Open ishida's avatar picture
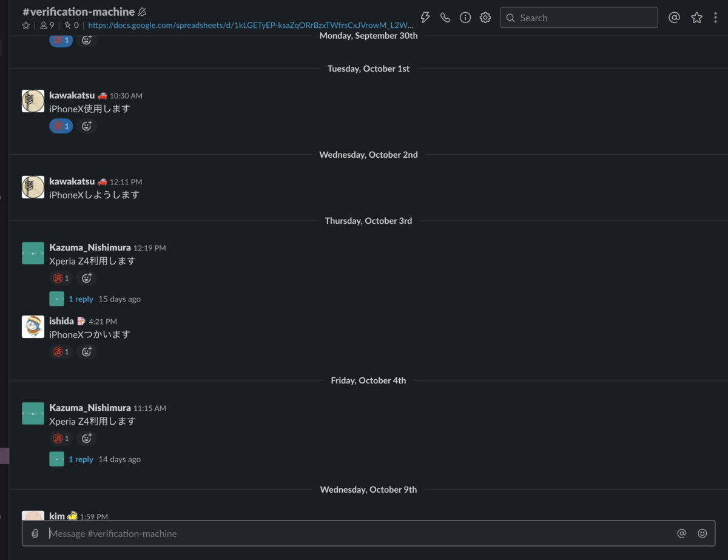Viewport: 728px width, 560px height. [33, 326]
